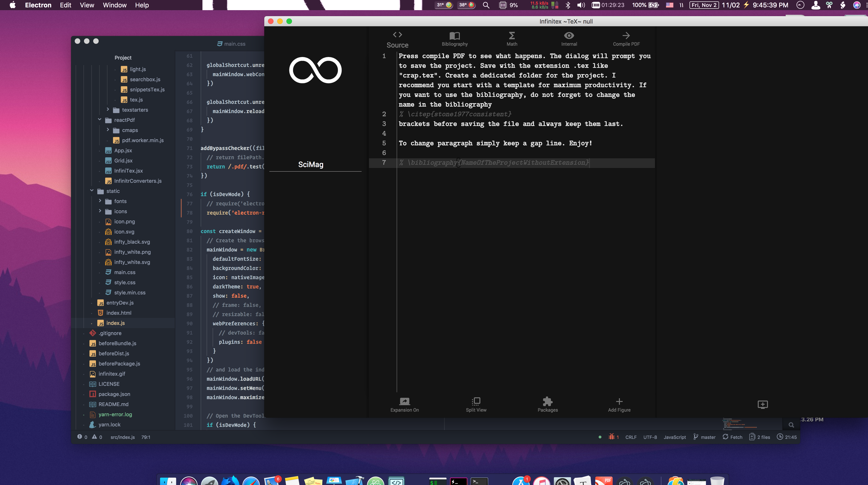The image size is (868, 485).
Task: Toggle Expansion On setting
Action: click(404, 401)
